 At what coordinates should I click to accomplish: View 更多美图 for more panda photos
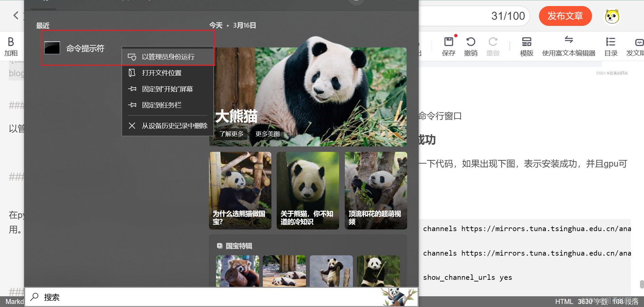pyautogui.click(x=267, y=134)
